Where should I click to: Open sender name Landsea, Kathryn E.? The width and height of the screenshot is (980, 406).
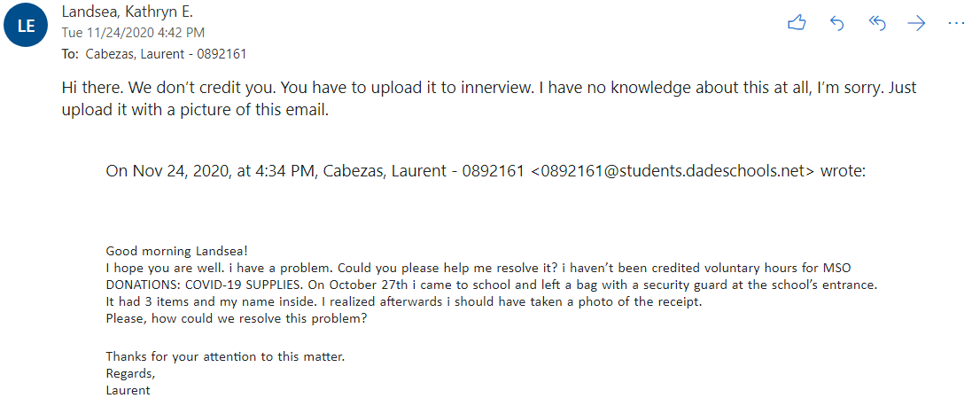point(127,12)
